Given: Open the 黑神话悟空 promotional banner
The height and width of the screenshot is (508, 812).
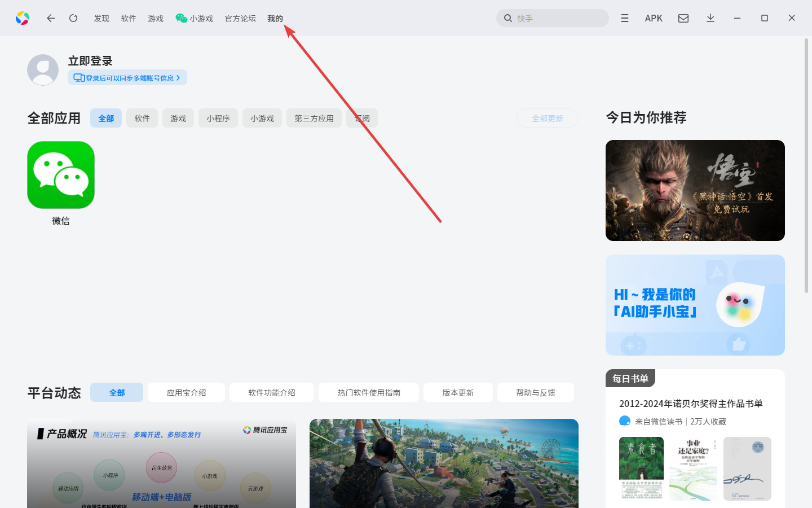Looking at the screenshot, I should pyautogui.click(x=695, y=190).
